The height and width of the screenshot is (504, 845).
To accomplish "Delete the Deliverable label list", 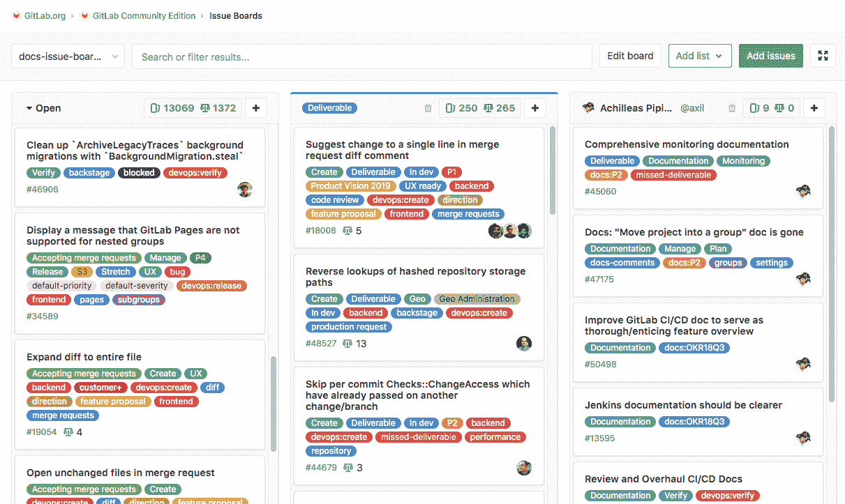I will click(x=426, y=108).
